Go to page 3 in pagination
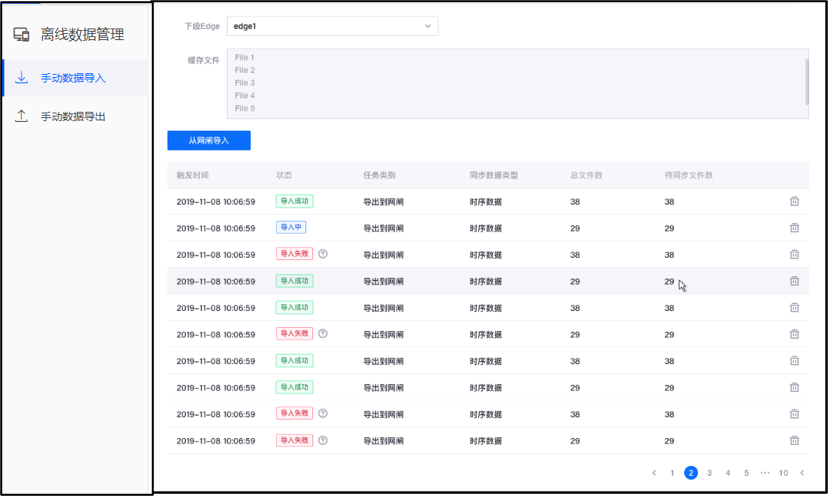 tap(709, 473)
